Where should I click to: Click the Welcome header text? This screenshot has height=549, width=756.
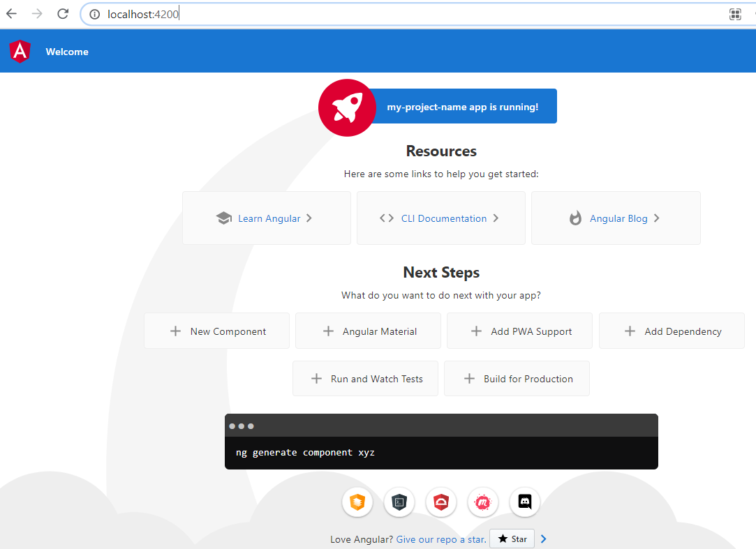pos(67,52)
